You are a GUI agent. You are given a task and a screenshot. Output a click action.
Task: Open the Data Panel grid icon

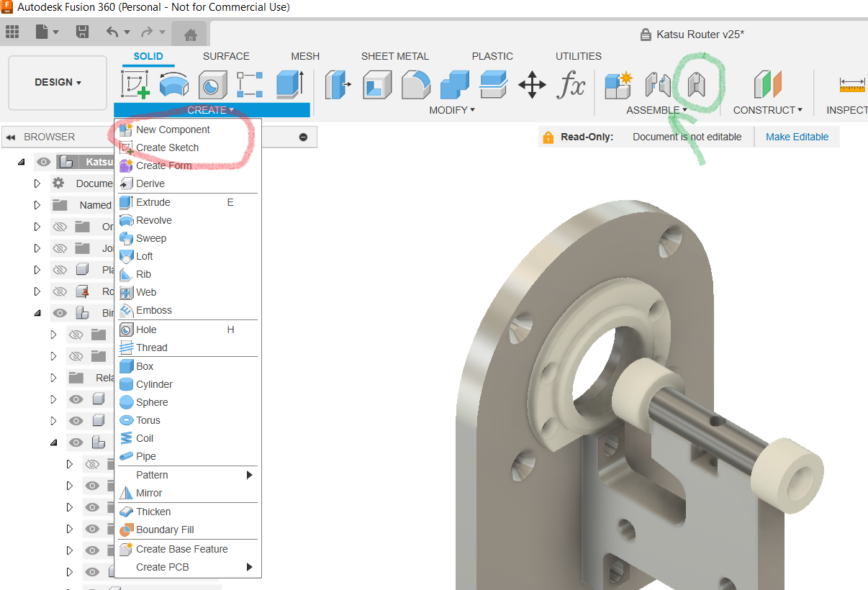pos(12,32)
